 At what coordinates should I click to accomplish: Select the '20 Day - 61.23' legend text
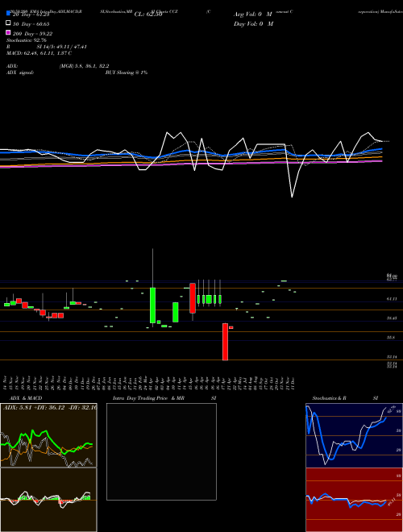[31, 15]
